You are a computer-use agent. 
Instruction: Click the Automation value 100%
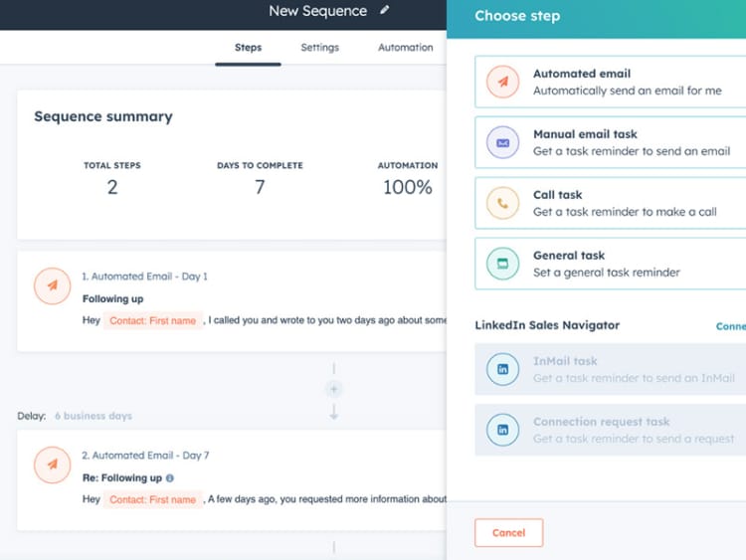(x=408, y=187)
